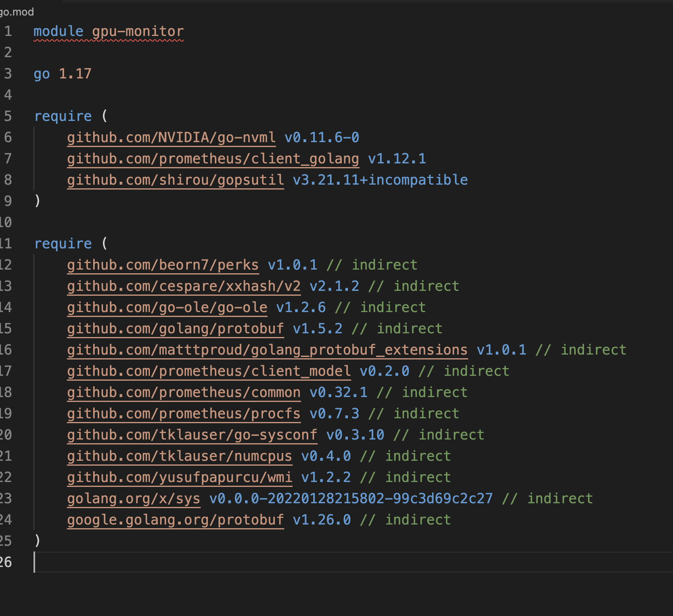Click the closing parenthesis on line 25
Screen dimensions: 673x616
pyautogui.click(x=38, y=541)
